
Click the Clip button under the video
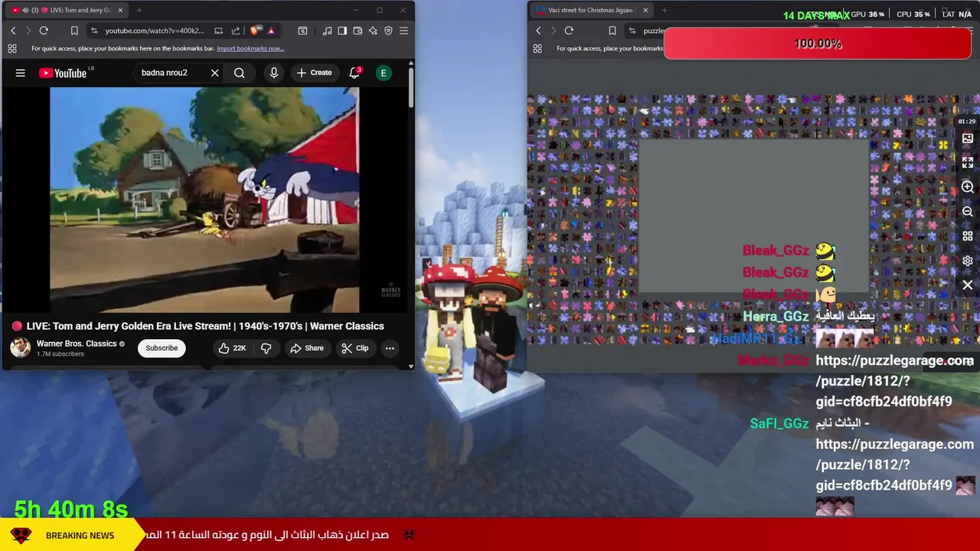pyautogui.click(x=355, y=348)
